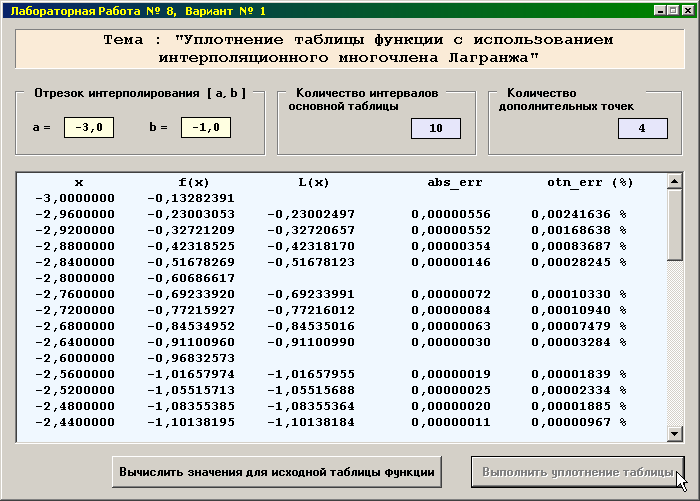
Task: Click the abs_err value '0,00000019'
Action: point(451,374)
